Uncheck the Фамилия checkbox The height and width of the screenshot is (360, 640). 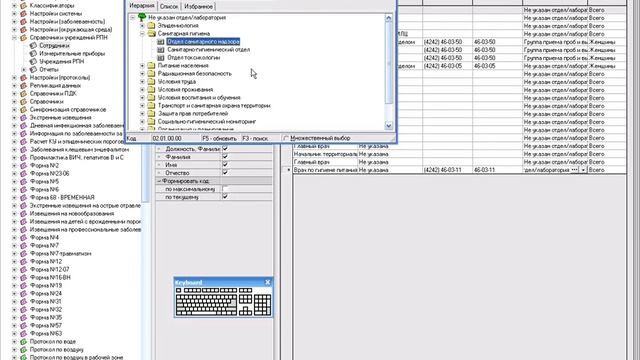click(x=225, y=157)
